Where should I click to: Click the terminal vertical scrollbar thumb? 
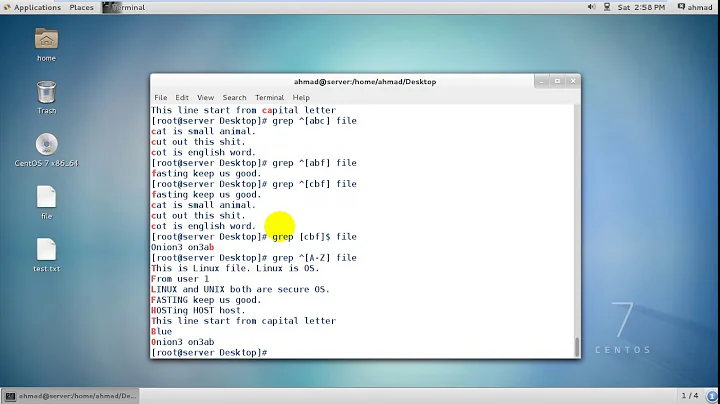[x=577, y=347]
